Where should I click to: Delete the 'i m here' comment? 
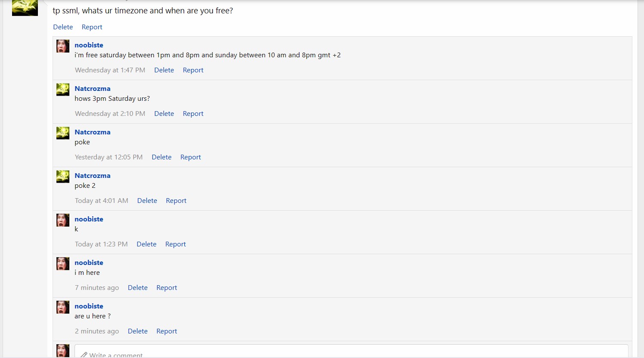138,287
